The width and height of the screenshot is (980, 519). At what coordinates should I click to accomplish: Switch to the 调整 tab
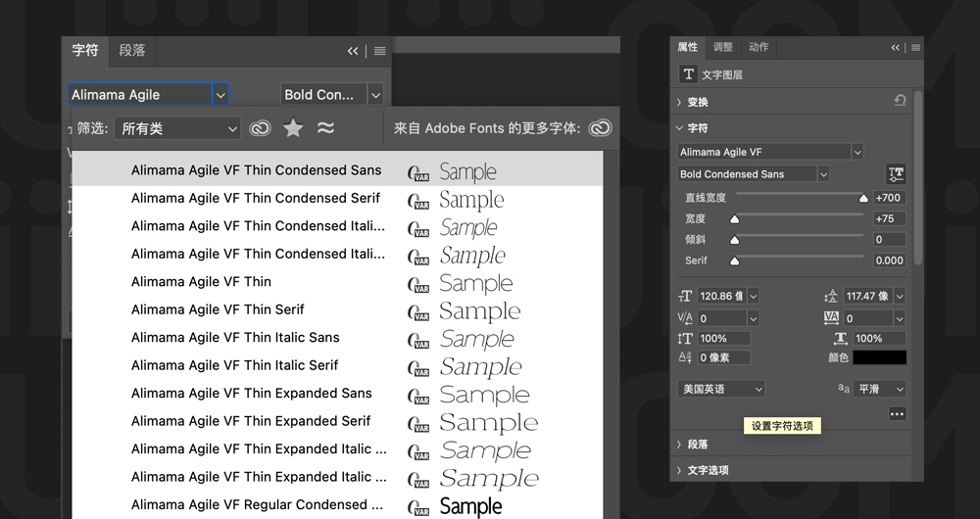722,47
